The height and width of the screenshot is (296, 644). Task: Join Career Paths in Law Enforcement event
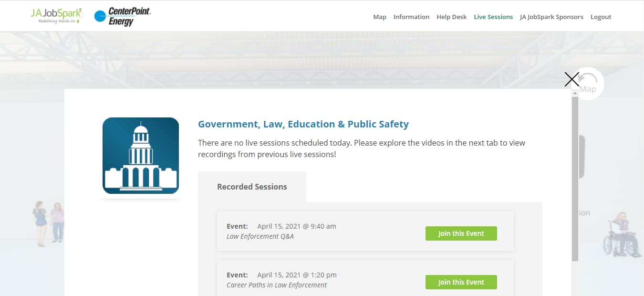tap(461, 282)
